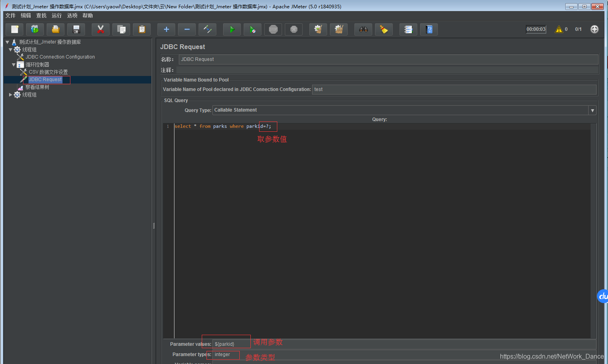Image resolution: width=608 pixels, height=364 pixels.
Task: Open the Function Helper dialog icon
Action: [409, 29]
